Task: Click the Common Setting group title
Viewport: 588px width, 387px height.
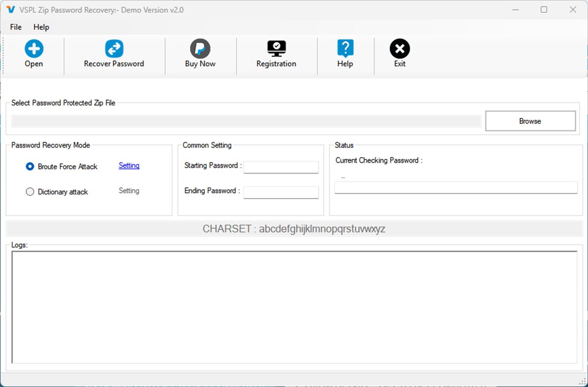Action: pos(207,145)
